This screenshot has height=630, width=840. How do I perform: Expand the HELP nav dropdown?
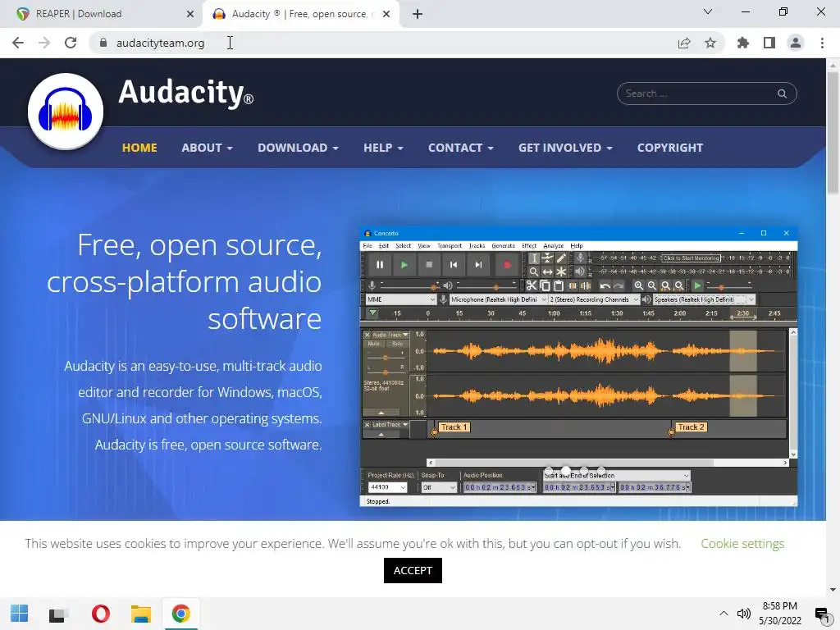[x=383, y=148]
